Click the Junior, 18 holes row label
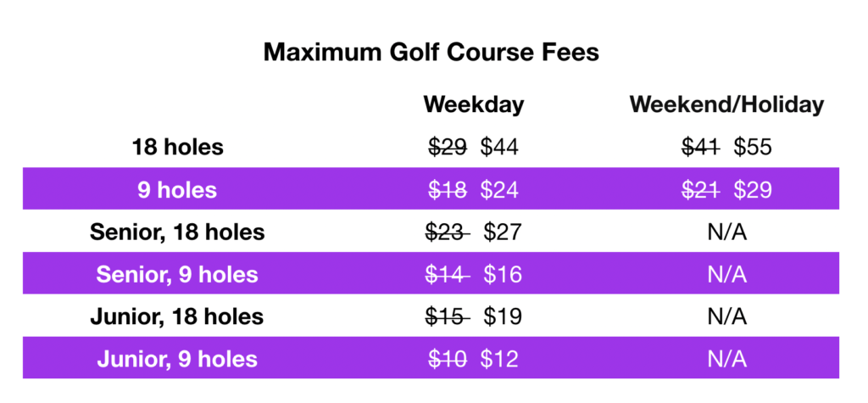Viewport: 868px width, 403px height. (x=177, y=316)
